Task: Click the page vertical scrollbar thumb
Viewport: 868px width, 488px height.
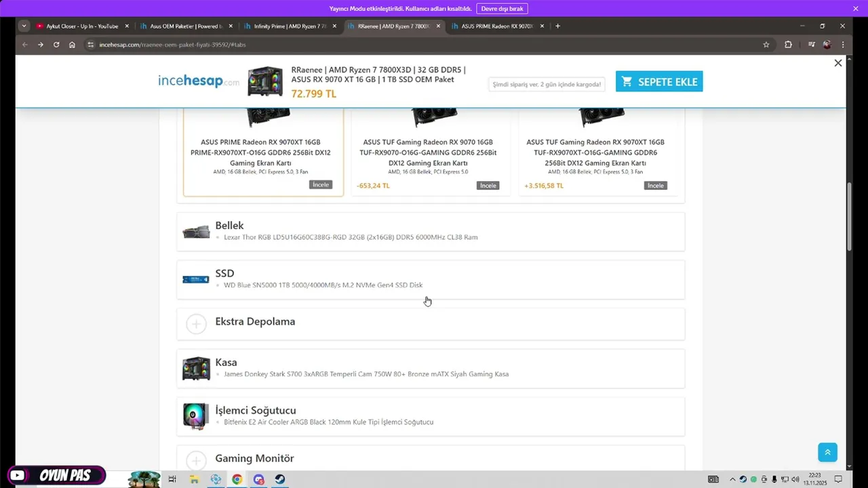Action: (849, 217)
